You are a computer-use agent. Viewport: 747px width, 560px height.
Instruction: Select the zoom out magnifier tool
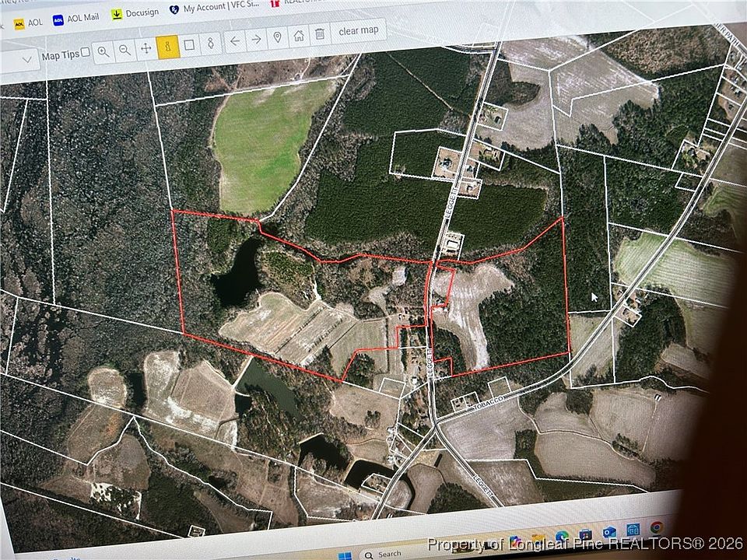pos(124,50)
